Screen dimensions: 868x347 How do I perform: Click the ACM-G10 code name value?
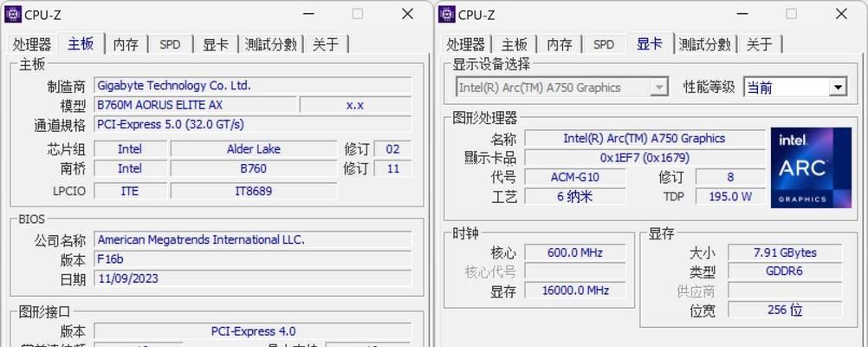coord(575,177)
